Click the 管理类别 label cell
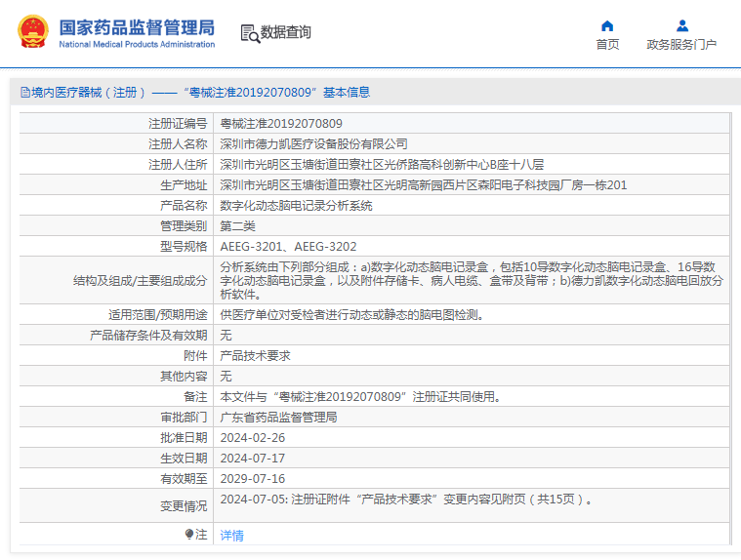 (x=116, y=226)
